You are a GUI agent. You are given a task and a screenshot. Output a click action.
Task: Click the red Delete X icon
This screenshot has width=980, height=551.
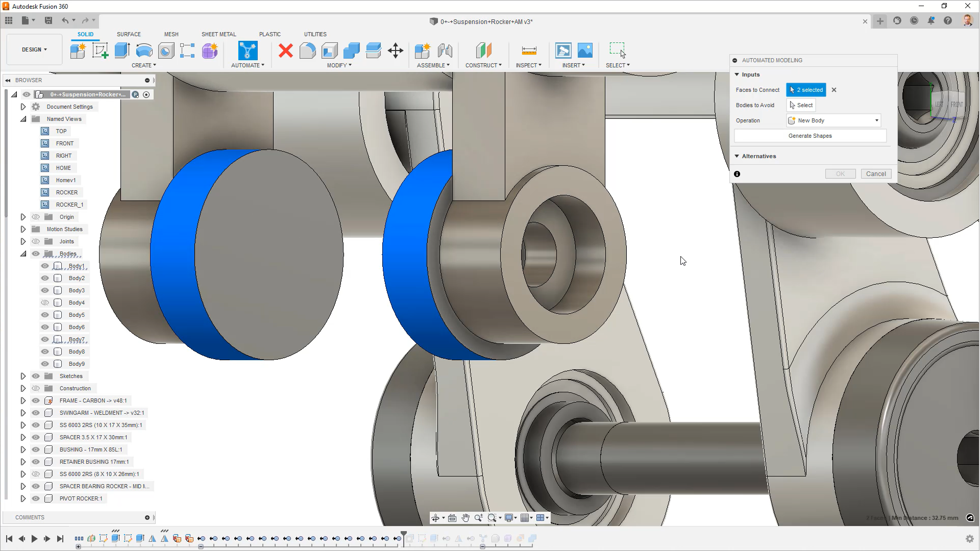pyautogui.click(x=286, y=51)
